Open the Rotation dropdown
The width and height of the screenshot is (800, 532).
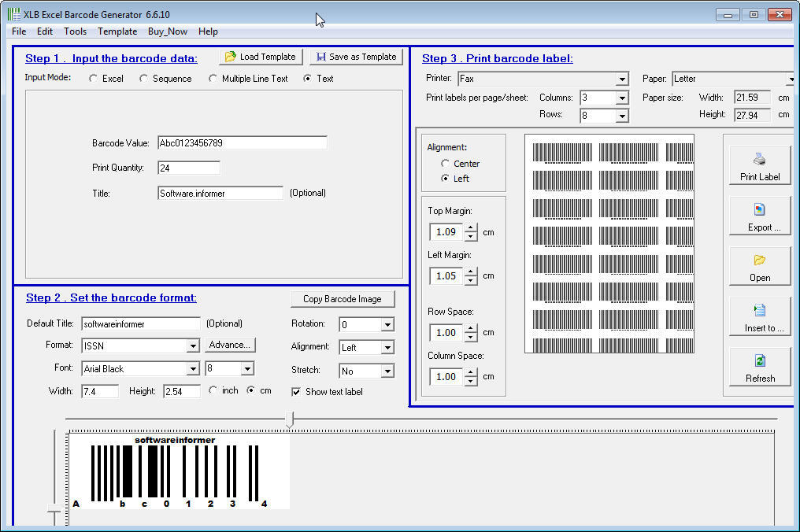(387, 324)
